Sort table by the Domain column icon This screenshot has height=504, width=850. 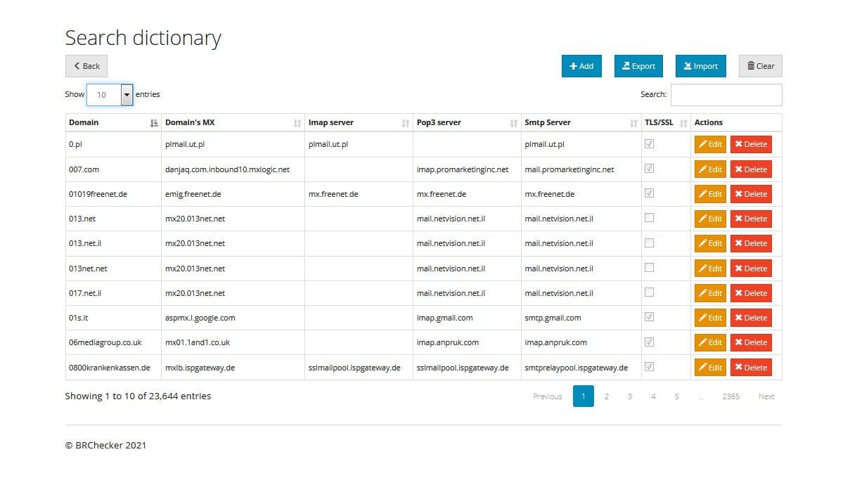[x=155, y=123]
